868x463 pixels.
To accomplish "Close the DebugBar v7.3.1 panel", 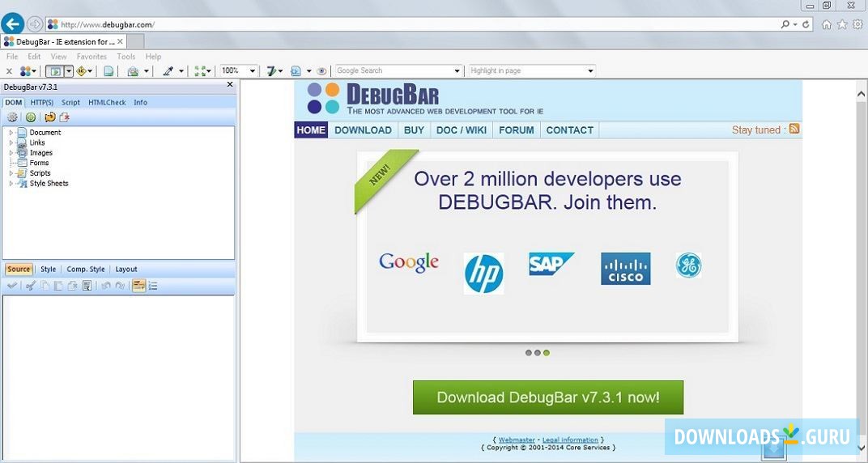I will coord(230,85).
